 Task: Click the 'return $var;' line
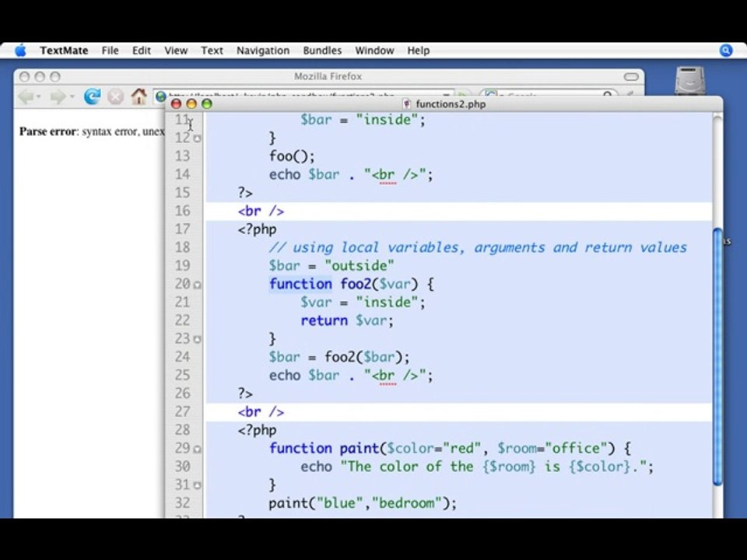pos(347,320)
